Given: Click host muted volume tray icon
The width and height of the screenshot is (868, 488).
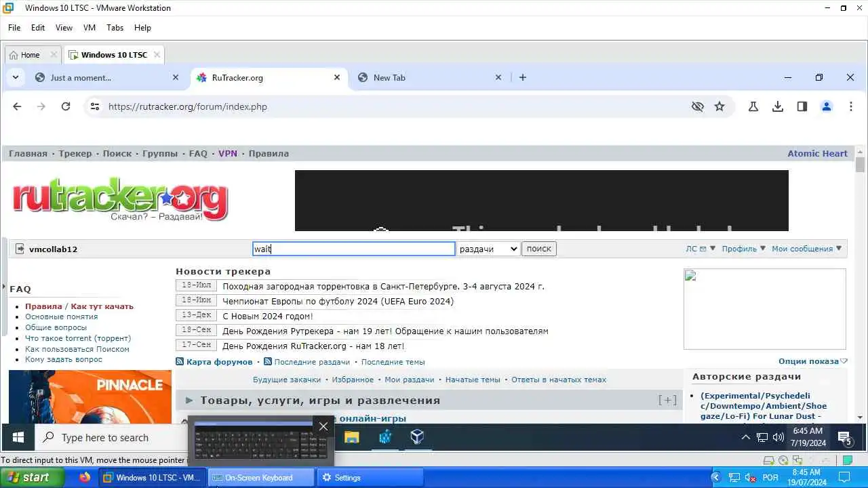Looking at the screenshot, I should coord(751,478).
